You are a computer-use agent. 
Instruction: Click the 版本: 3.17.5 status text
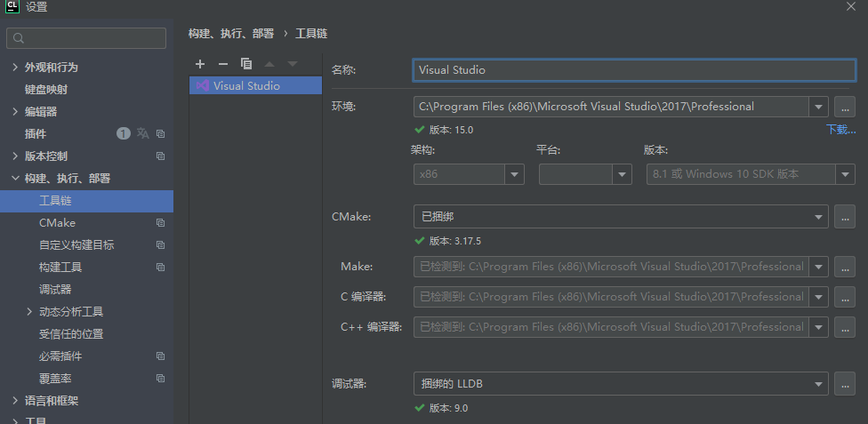(x=455, y=242)
